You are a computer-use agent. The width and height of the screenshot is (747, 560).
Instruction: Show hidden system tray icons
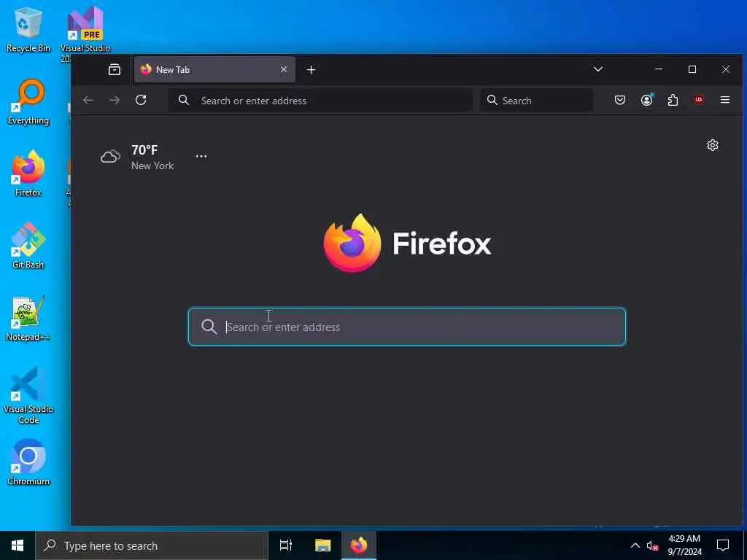click(x=635, y=545)
